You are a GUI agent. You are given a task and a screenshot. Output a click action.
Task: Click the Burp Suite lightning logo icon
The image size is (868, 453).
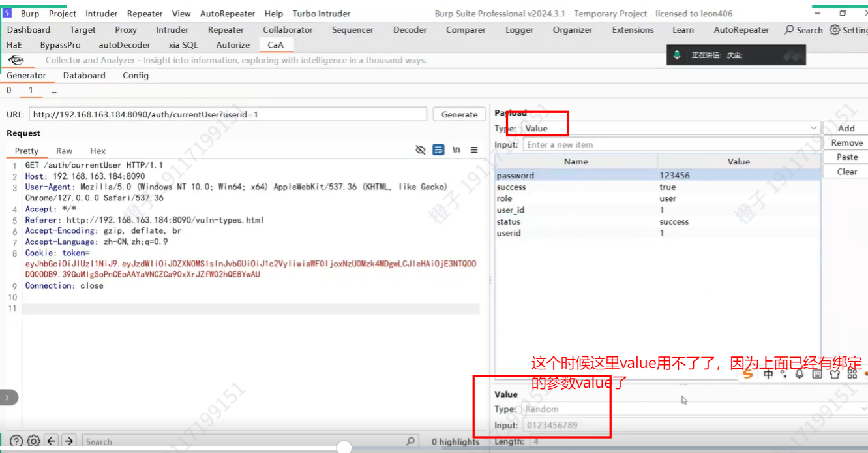click(x=7, y=13)
